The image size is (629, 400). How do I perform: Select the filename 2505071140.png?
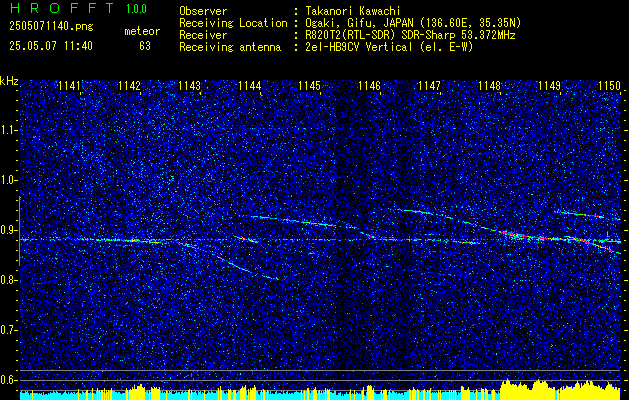pyautogui.click(x=51, y=27)
